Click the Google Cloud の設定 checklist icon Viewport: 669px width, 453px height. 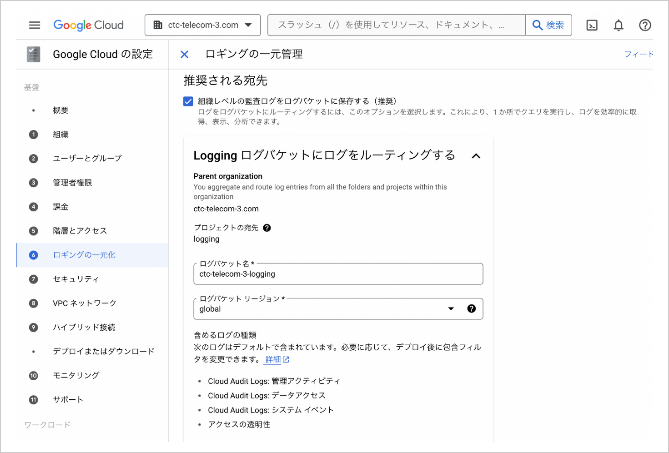coord(33,54)
